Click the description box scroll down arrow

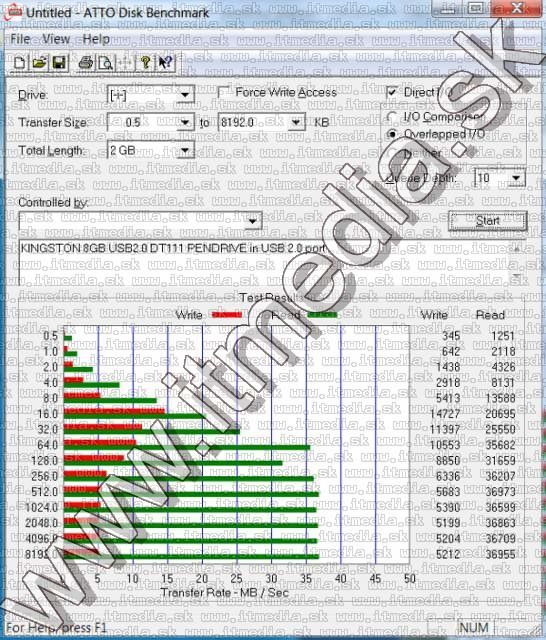click(517, 277)
